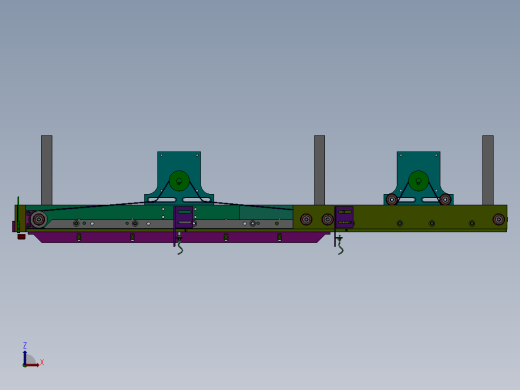Click the blue Z axis of the triad

pyautogui.click(x=25, y=357)
